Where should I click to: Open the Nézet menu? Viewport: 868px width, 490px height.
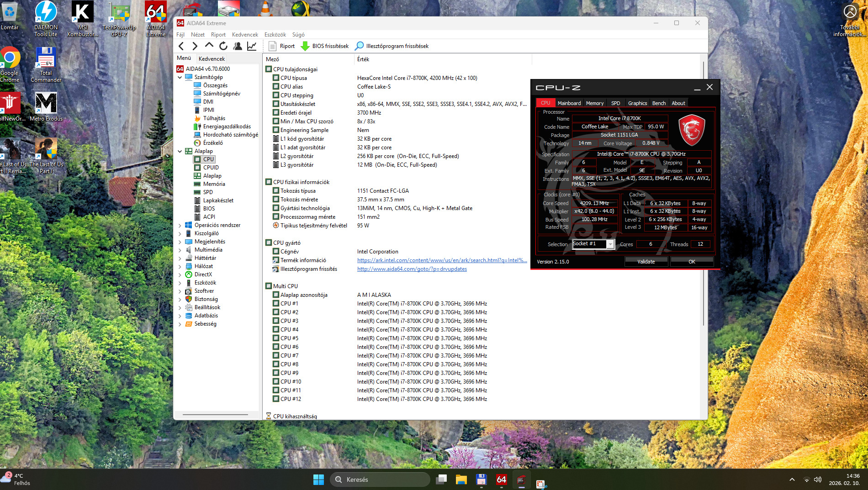198,35
